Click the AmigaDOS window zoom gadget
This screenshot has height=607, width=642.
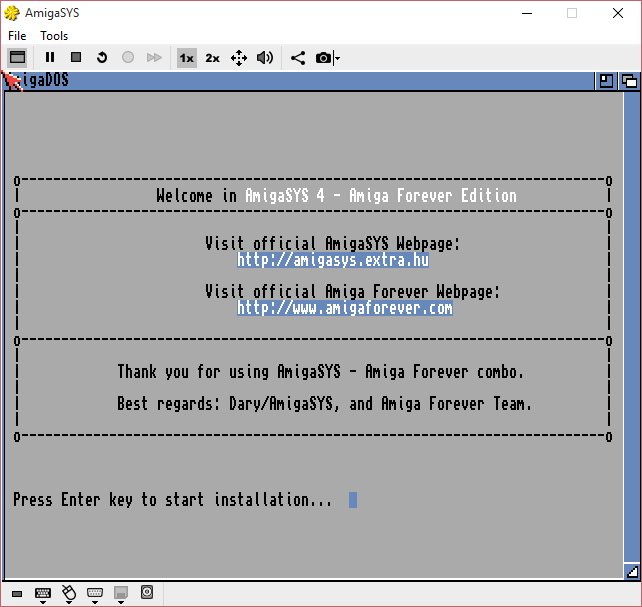606,81
